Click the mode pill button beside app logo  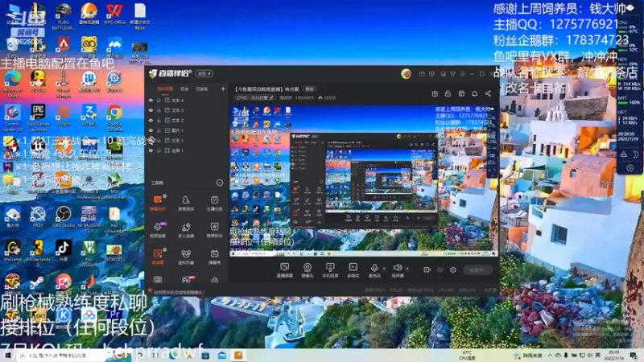[204, 73]
